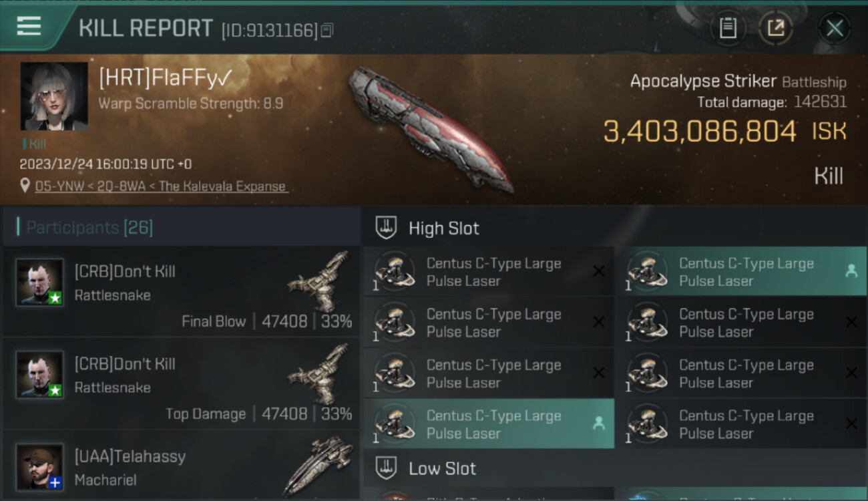Open first Don't Kill pilot portrait
Screen dimensions: 868x501
click(x=40, y=283)
